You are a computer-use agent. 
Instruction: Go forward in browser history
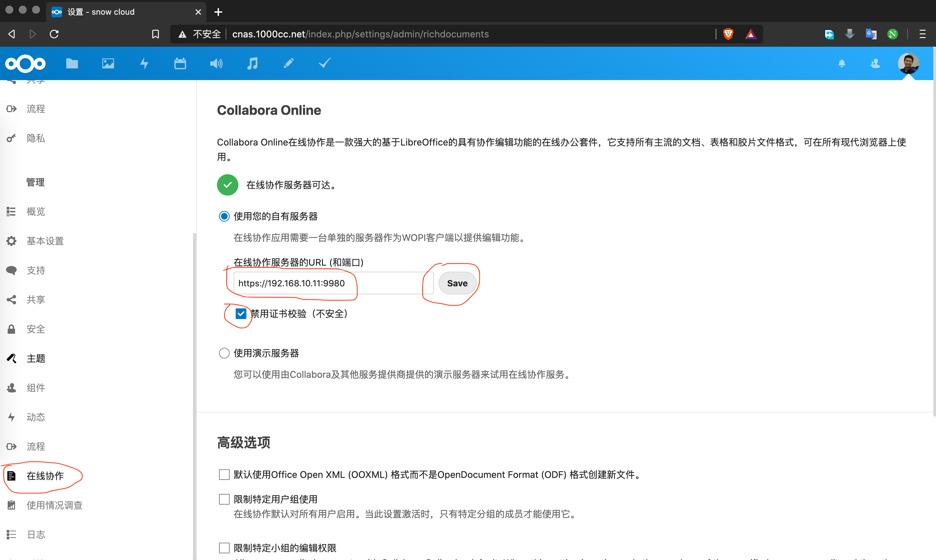point(33,34)
